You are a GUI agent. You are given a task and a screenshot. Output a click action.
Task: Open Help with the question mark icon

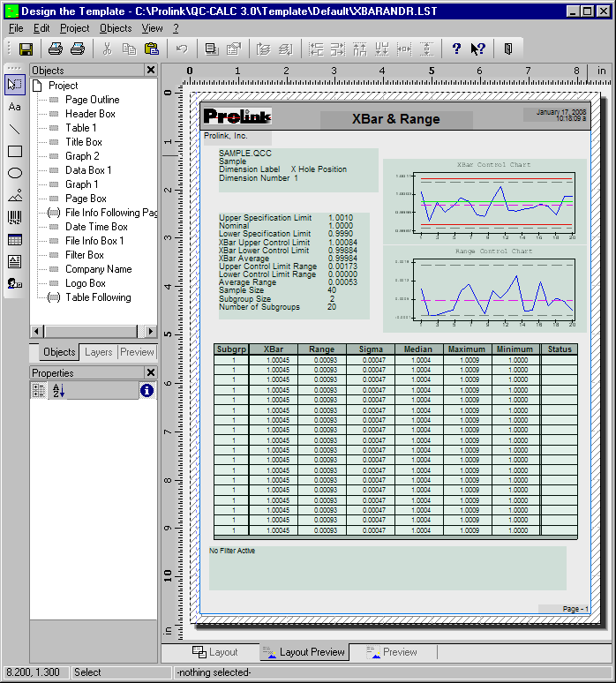pos(456,49)
